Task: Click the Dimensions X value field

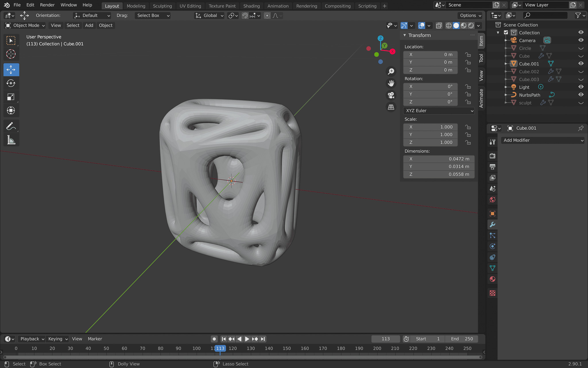Action: tap(439, 159)
